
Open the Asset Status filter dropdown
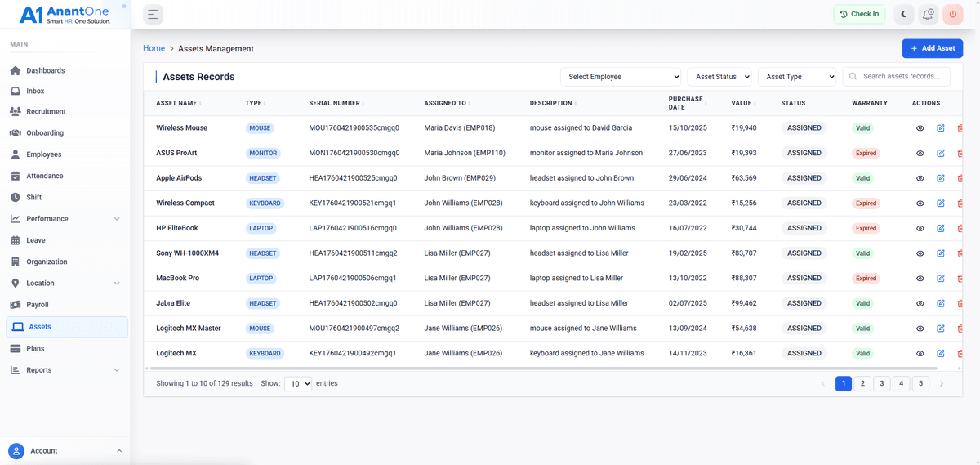[719, 77]
